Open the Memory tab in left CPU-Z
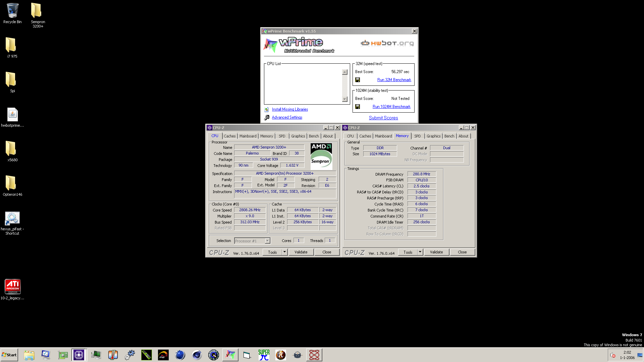This screenshot has width=644, height=362. click(267, 136)
